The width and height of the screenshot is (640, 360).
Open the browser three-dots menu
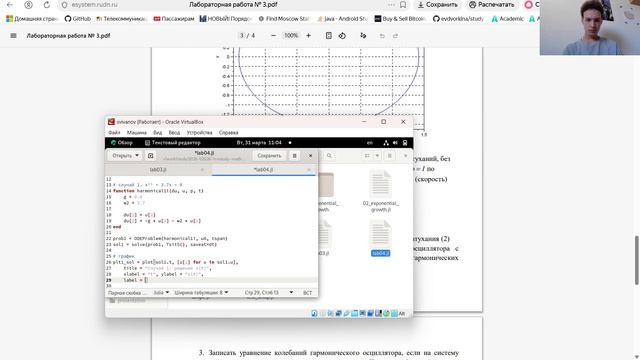[x=391, y=5]
